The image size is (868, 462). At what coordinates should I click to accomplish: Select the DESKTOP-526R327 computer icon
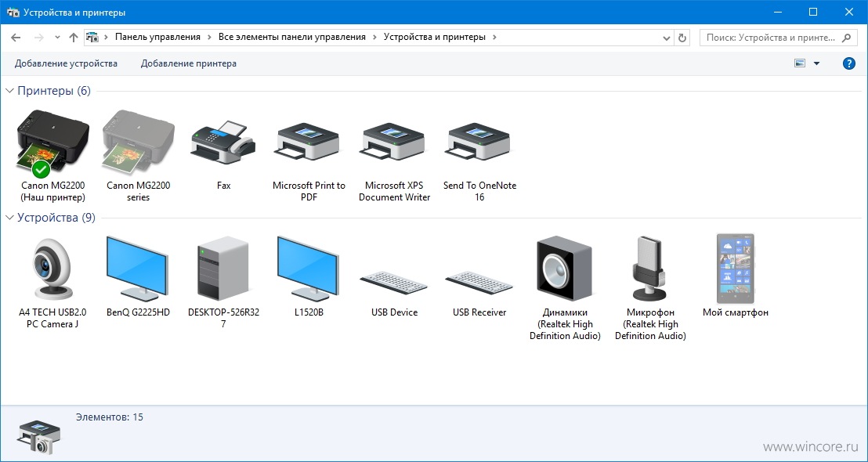(x=223, y=269)
